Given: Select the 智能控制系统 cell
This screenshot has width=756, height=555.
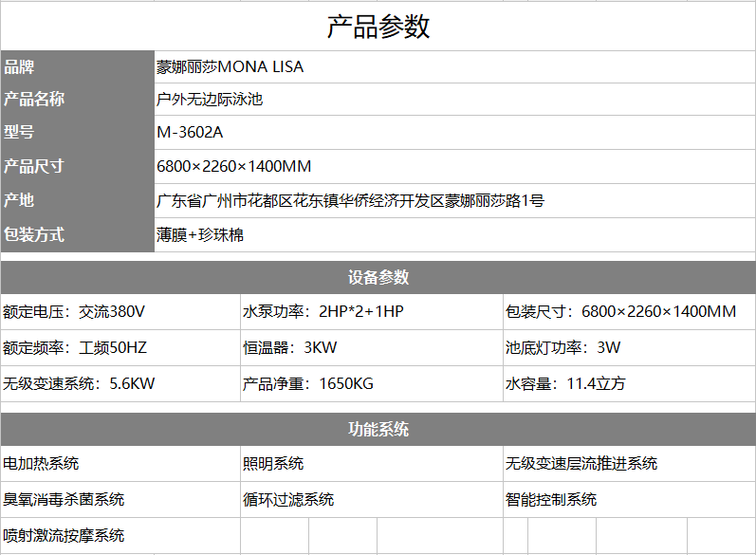Looking at the screenshot, I should (x=628, y=500).
